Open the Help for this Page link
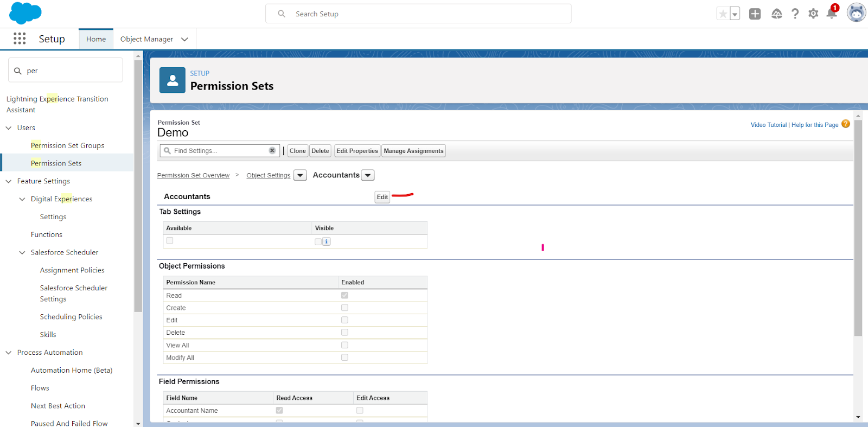Screen dimensions: 868x427 [815, 125]
